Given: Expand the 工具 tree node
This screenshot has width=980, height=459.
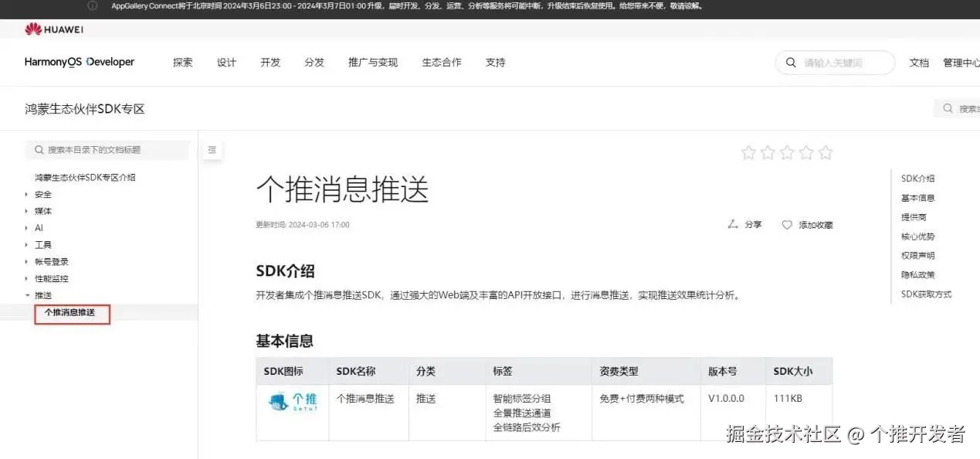Looking at the screenshot, I should [x=27, y=245].
